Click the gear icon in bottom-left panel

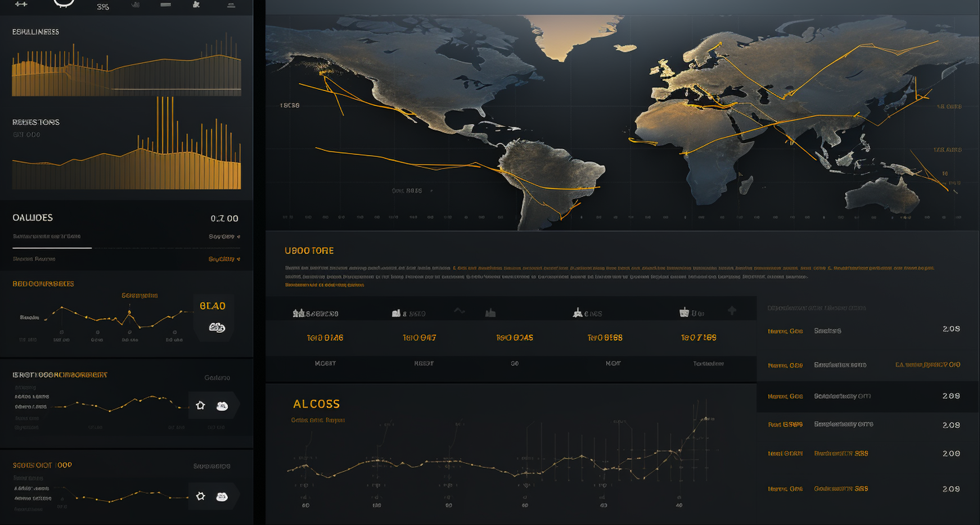[x=200, y=496]
